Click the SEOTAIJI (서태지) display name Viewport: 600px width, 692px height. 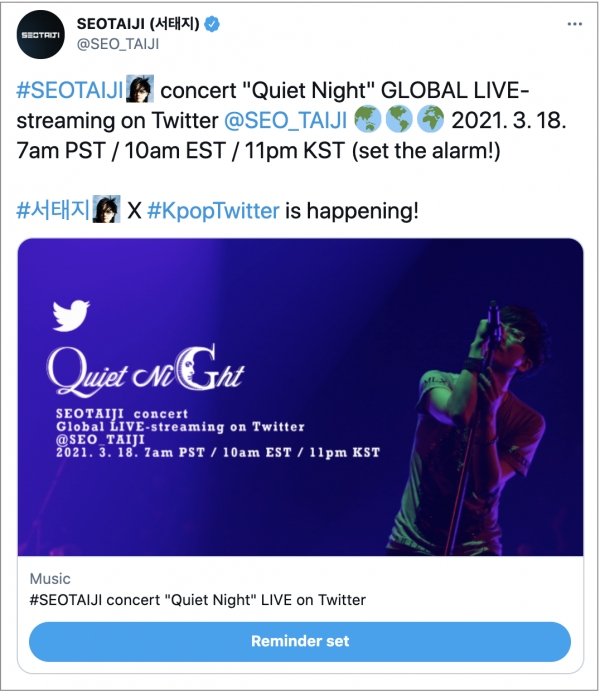pos(138,24)
